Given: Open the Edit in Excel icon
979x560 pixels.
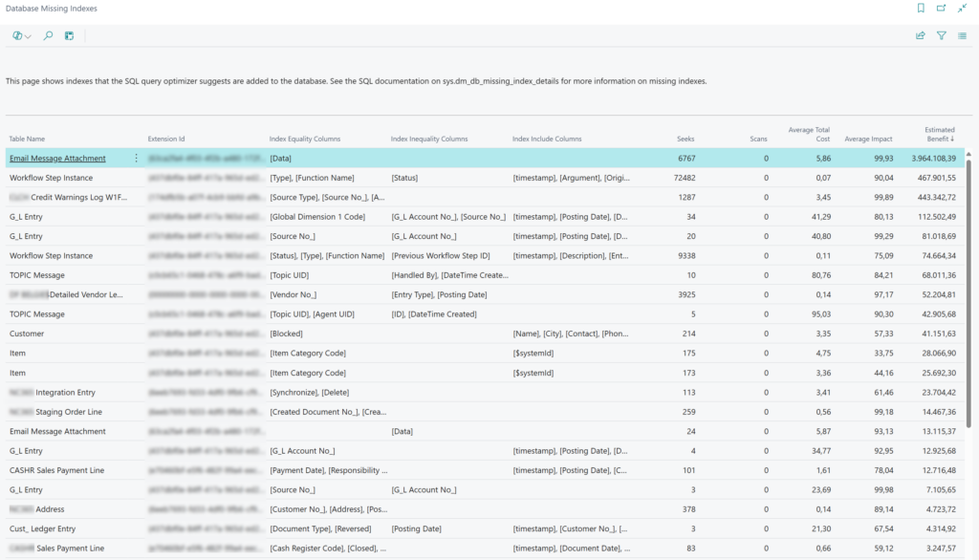Looking at the screenshot, I should pos(69,35).
